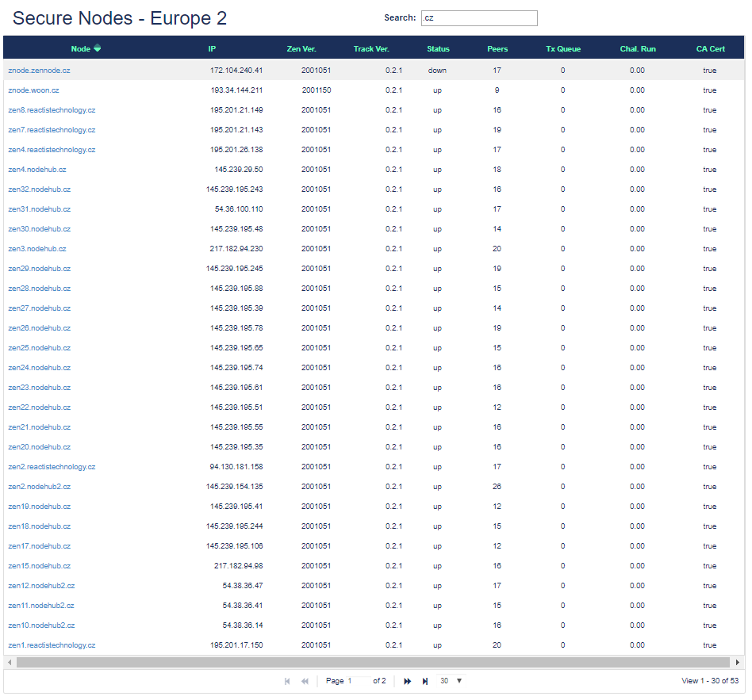Open zen17.nodehub.cz node link

tap(40, 546)
